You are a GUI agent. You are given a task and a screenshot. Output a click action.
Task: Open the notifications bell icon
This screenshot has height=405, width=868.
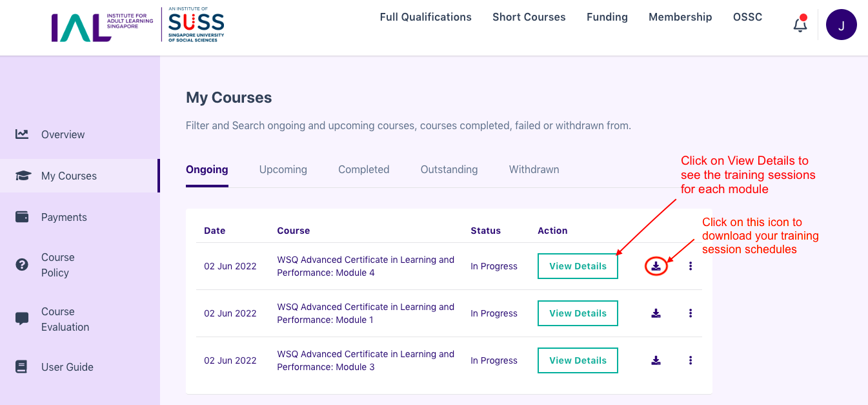coord(800,25)
